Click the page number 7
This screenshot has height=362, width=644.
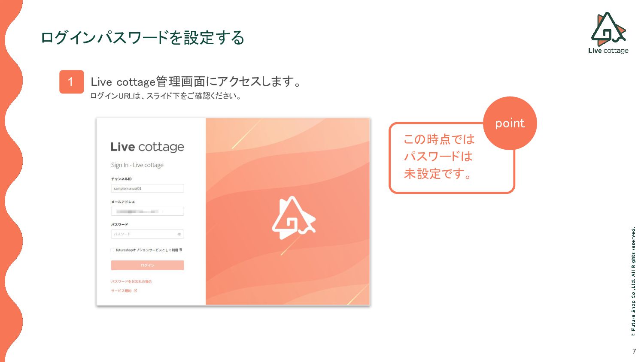pos(634,351)
